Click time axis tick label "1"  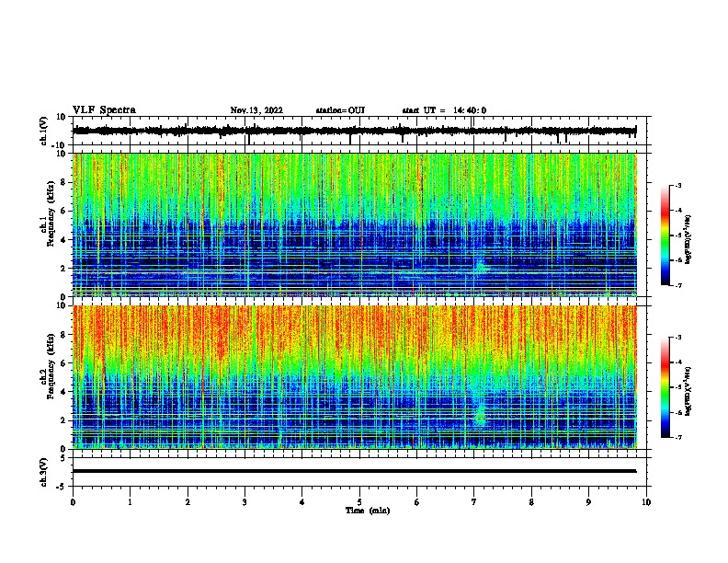click(x=130, y=502)
